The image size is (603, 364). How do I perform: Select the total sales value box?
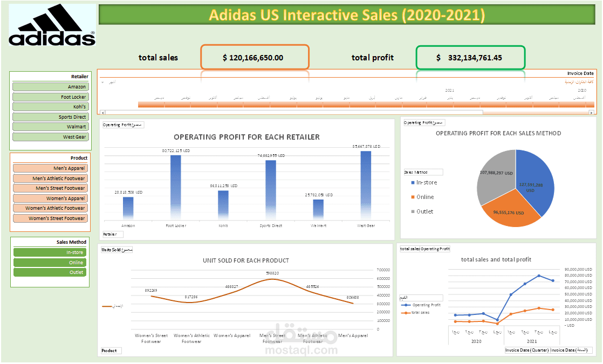coord(255,57)
